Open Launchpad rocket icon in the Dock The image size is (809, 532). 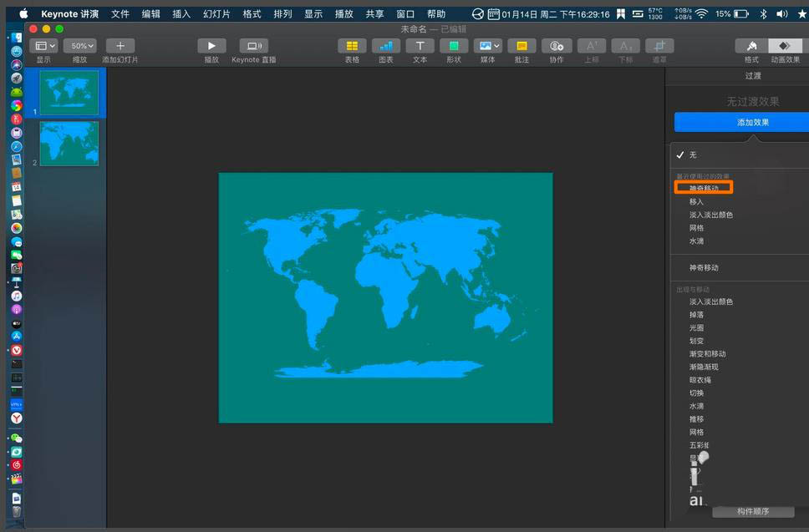pyautogui.click(x=17, y=79)
